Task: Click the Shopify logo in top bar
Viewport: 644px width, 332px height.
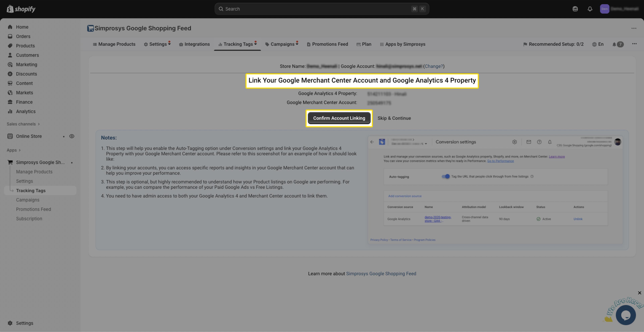Action: [21, 9]
